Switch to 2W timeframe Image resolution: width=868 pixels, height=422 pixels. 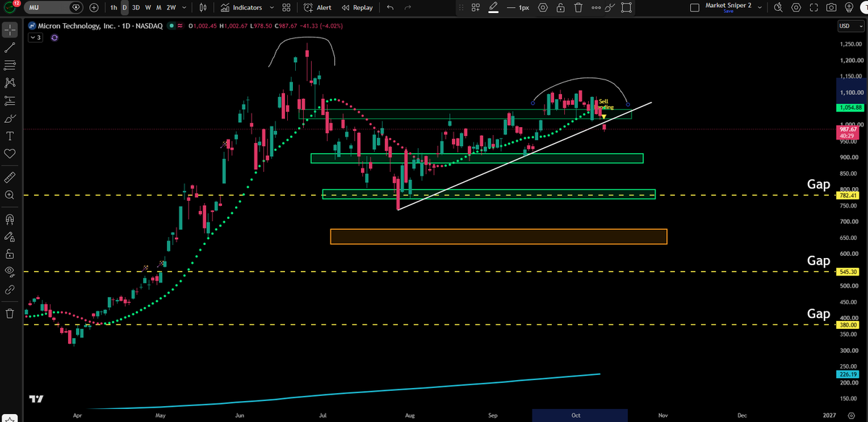171,7
